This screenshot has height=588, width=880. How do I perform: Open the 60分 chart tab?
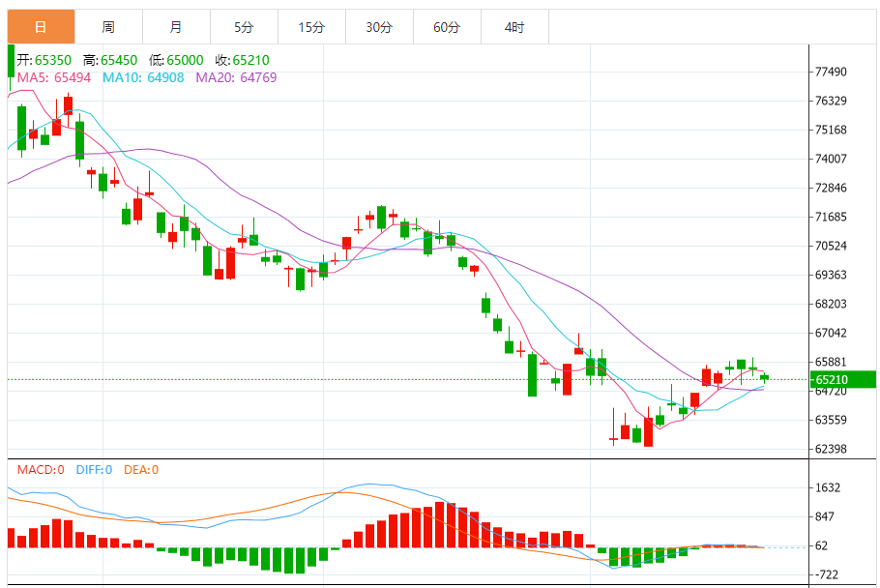(x=447, y=27)
